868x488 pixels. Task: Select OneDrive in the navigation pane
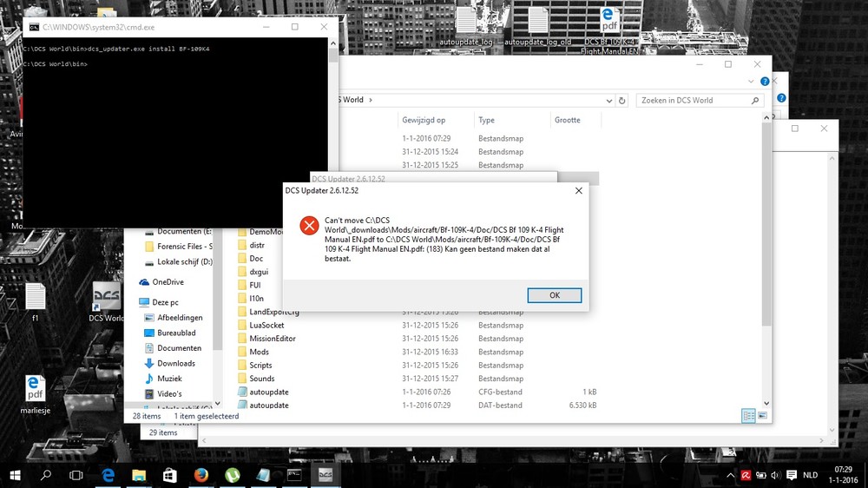pyautogui.click(x=161, y=282)
